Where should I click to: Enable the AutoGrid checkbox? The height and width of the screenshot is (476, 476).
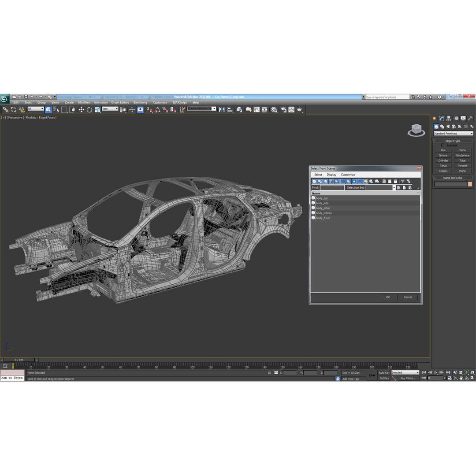point(443,145)
